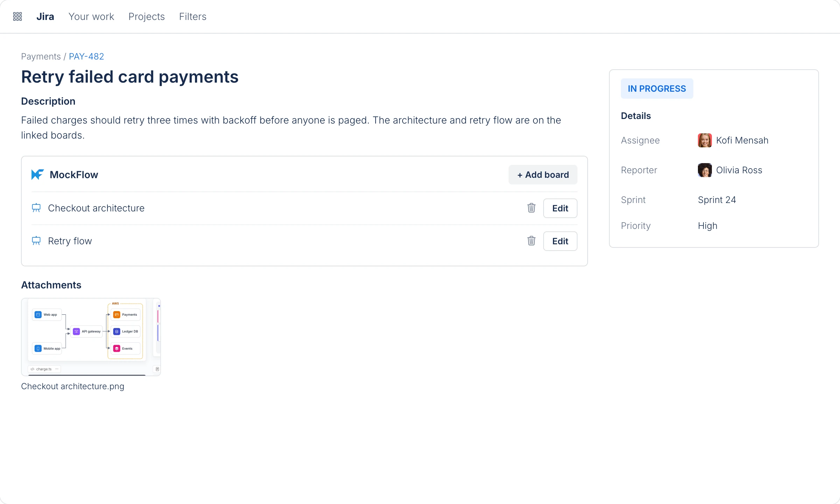The width and height of the screenshot is (840, 504).
Task: Click the High priority value
Action: (708, 226)
